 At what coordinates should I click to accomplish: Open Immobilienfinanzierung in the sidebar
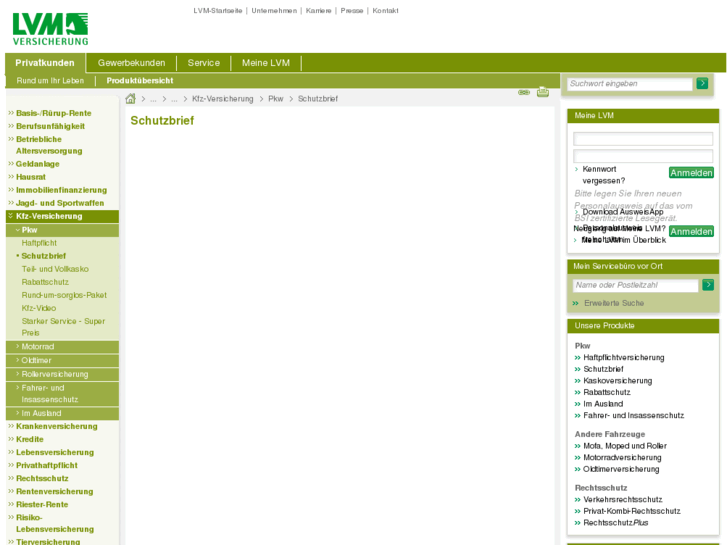(61, 190)
